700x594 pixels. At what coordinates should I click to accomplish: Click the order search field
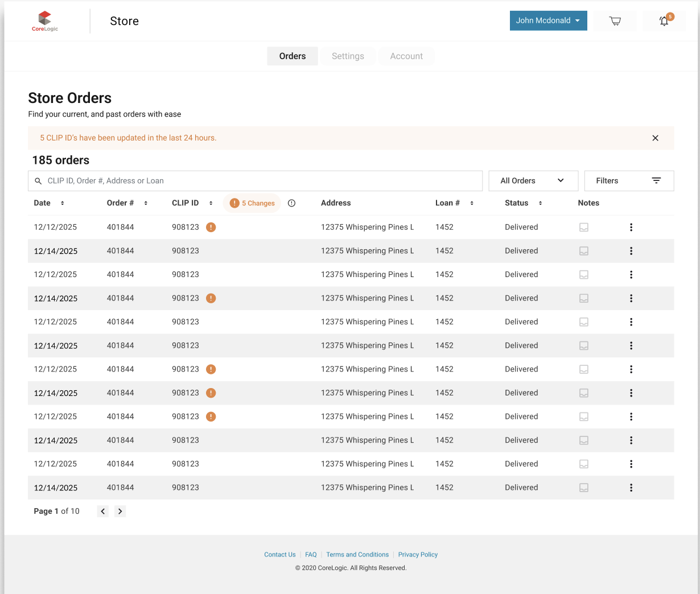[x=256, y=181]
